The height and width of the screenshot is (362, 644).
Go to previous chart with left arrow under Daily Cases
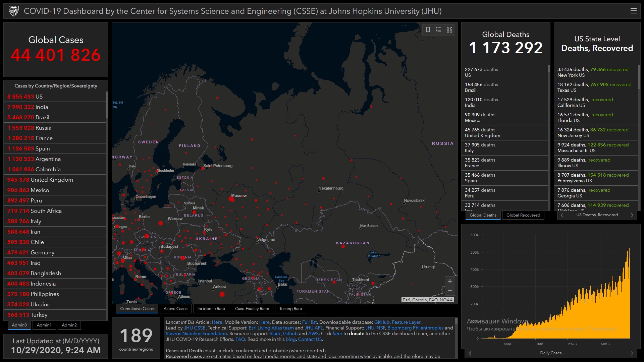pyautogui.click(x=470, y=353)
